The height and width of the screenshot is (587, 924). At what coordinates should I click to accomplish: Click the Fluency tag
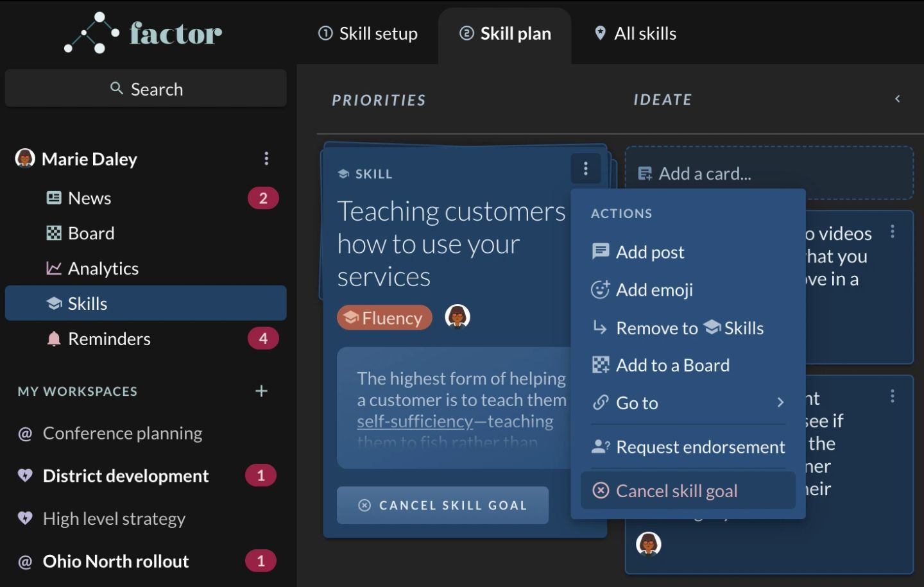(384, 318)
